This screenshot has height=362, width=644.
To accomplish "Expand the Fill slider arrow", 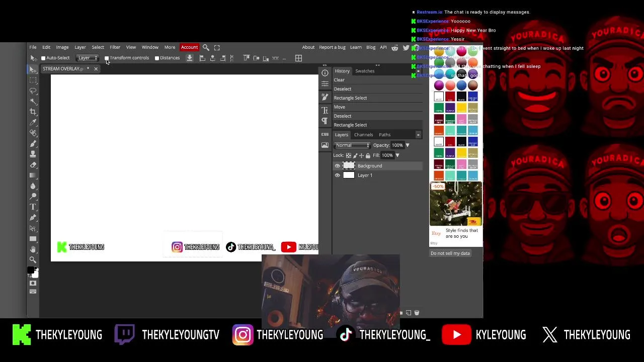I will 397,155.
